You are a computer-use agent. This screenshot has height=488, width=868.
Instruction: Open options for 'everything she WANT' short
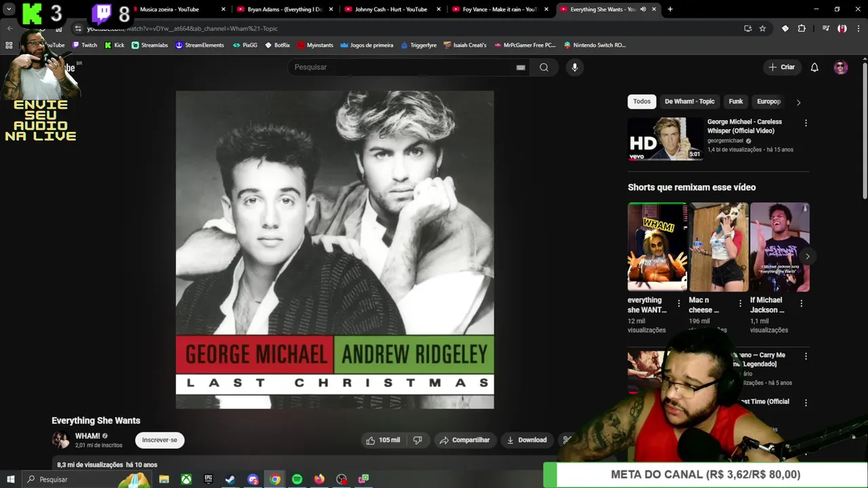[x=679, y=304]
